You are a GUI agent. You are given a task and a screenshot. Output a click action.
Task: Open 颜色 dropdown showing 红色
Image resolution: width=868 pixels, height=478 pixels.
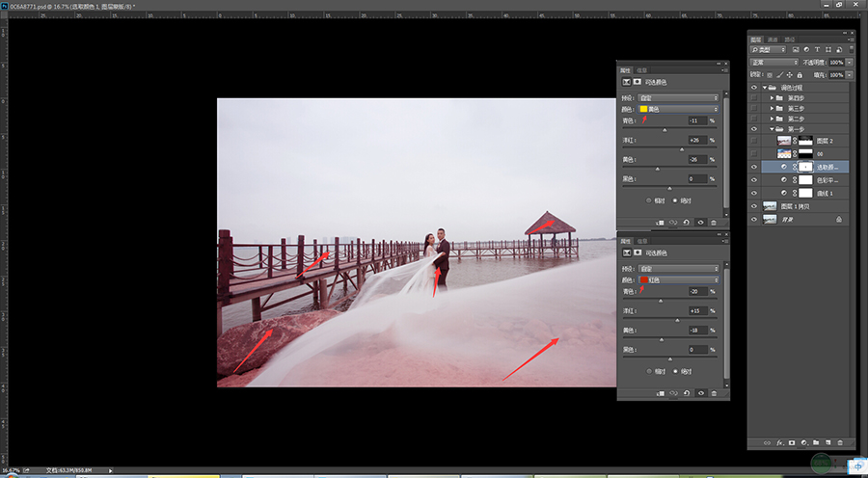click(678, 279)
